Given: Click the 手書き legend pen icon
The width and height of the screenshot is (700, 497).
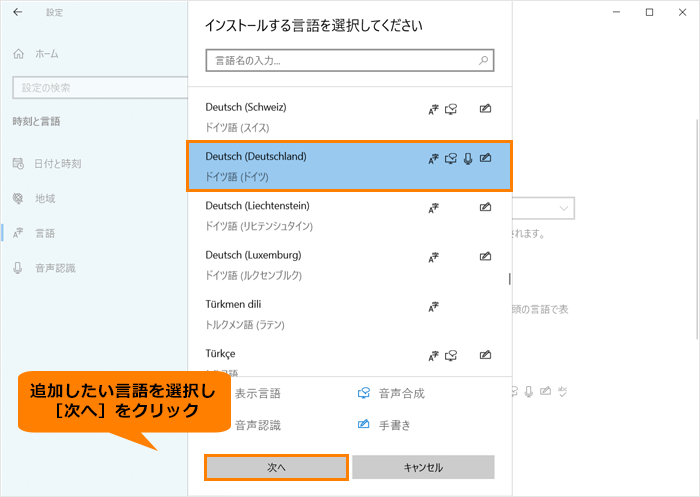Looking at the screenshot, I should click(364, 425).
